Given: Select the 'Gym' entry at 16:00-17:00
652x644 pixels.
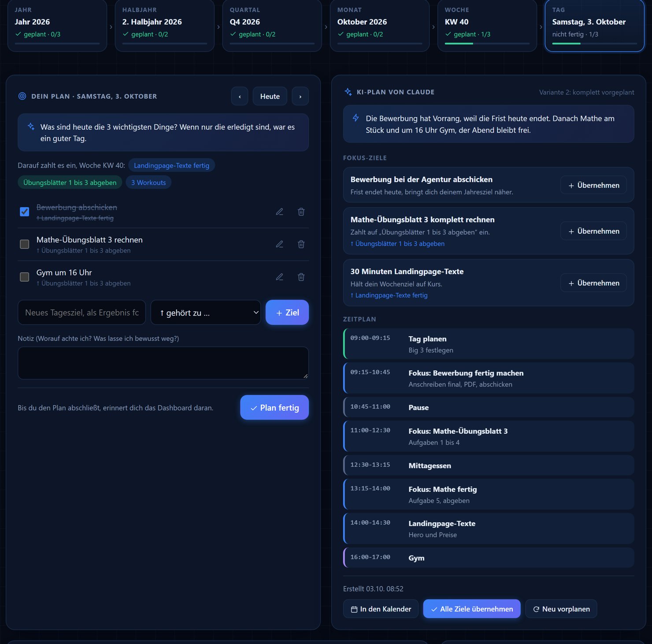Looking at the screenshot, I should coord(489,558).
